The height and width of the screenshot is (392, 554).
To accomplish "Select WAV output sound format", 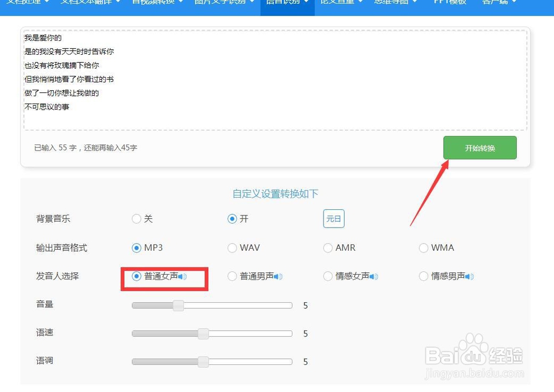I will pyautogui.click(x=232, y=247).
